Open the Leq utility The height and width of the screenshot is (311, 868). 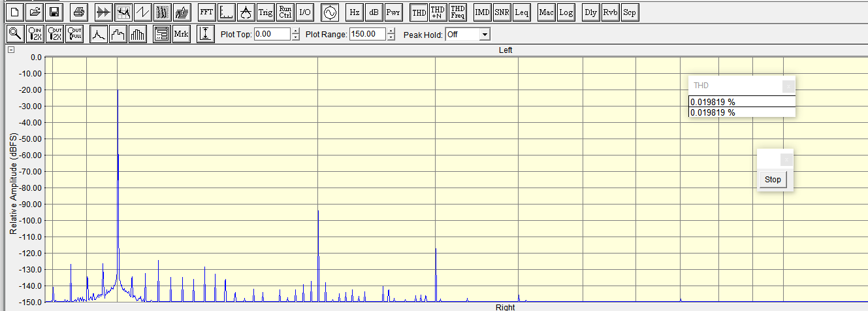coord(522,12)
